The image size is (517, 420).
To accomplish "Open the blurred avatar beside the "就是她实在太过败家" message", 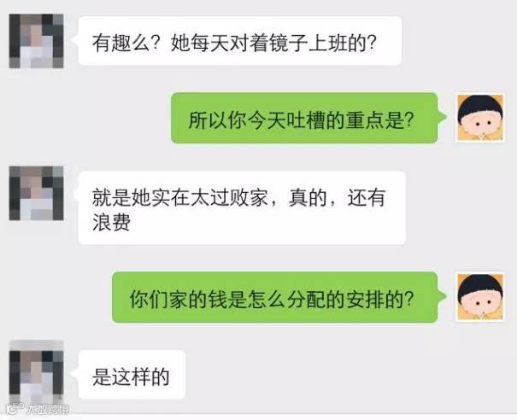I will (36, 193).
